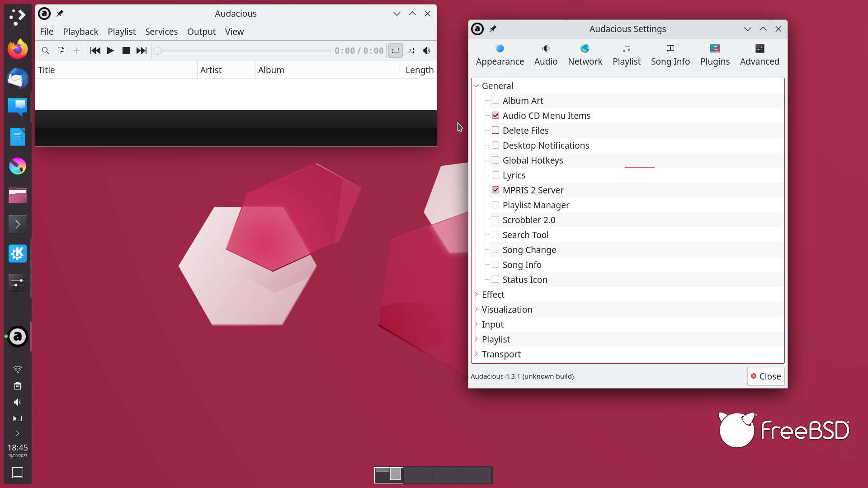Open the battery tray icon

[18, 418]
